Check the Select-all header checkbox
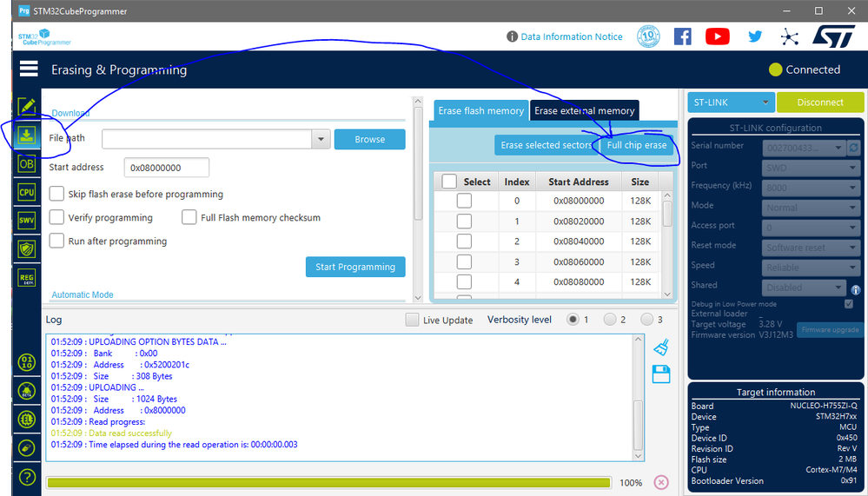Viewport: 868px width, 496px height. (x=449, y=182)
